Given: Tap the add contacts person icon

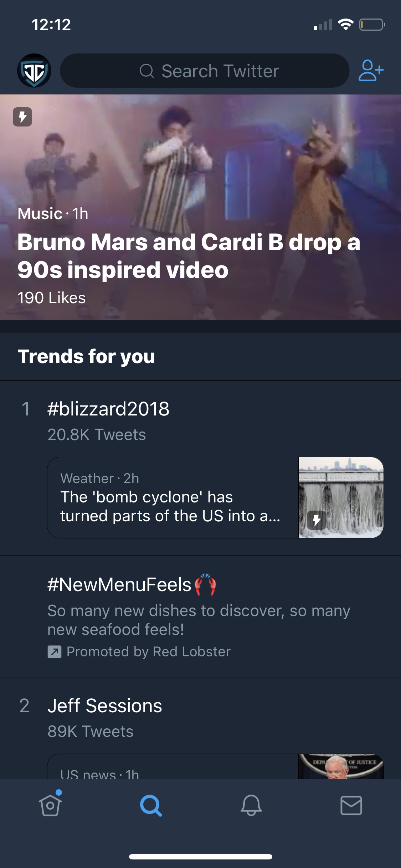Looking at the screenshot, I should (371, 71).
